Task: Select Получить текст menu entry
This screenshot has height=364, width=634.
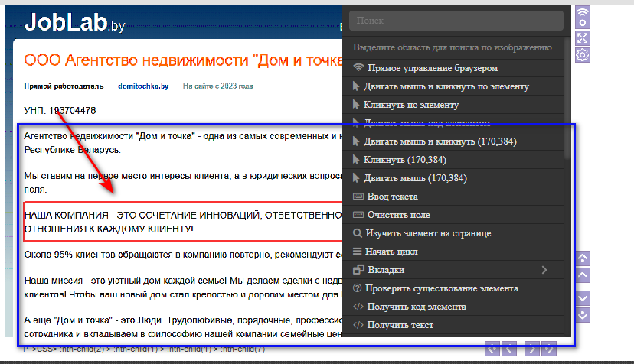Action: pos(453,325)
